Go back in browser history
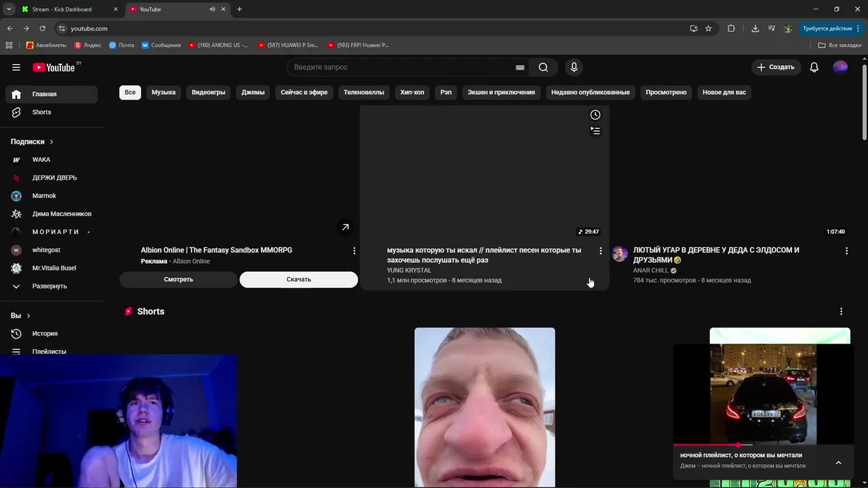 click(x=9, y=28)
